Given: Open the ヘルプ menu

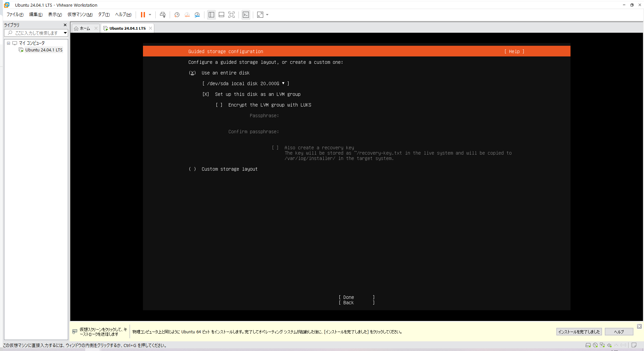Looking at the screenshot, I should 123,15.
